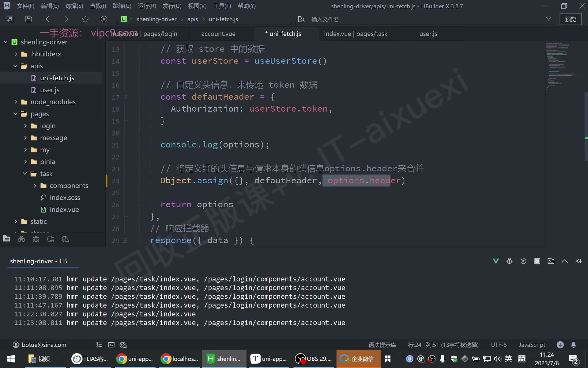Screen dimensions: 588x368
Task: Click the Run play icon in toolbar
Action: (104, 19)
